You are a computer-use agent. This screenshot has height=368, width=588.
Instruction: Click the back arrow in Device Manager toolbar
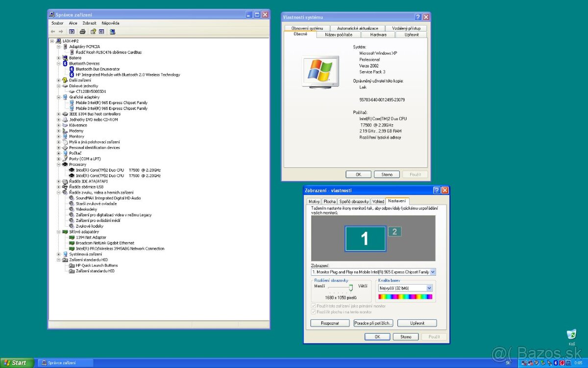click(x=52, y=31)
